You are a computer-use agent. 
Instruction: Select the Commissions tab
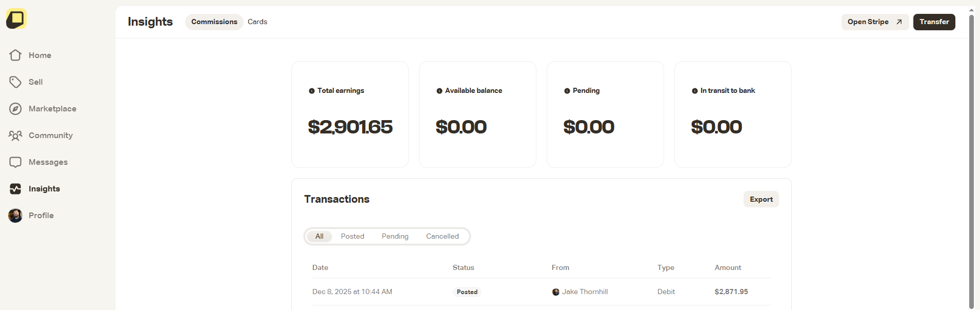pyautogui.click(x=214, y=22)
